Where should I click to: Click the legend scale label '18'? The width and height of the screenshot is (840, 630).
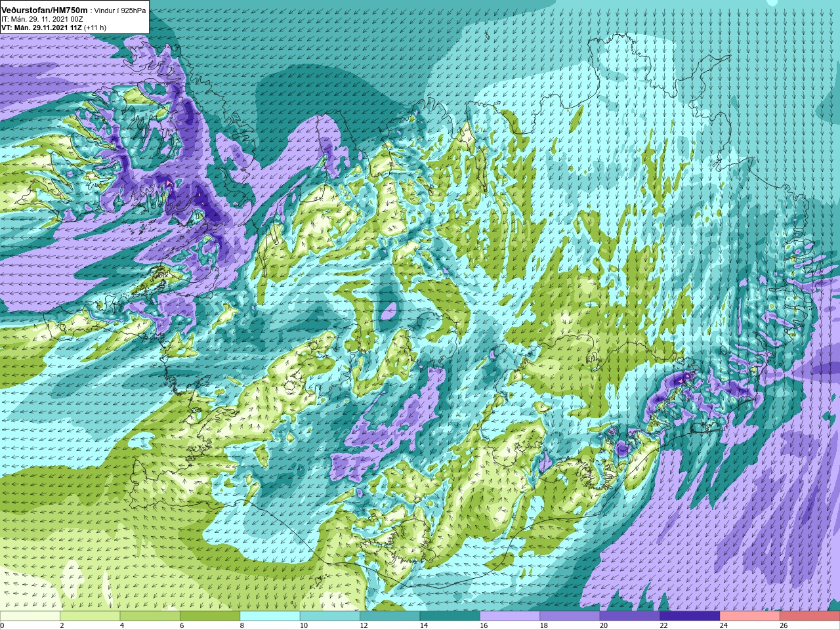[x=544, y=625]
